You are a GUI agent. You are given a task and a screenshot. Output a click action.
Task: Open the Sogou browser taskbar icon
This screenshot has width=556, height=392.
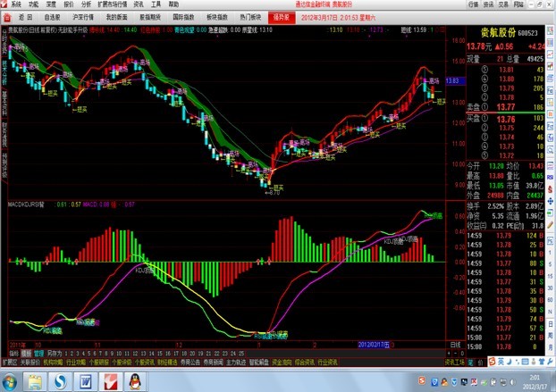pyautogui.click(x=60, y=382)
